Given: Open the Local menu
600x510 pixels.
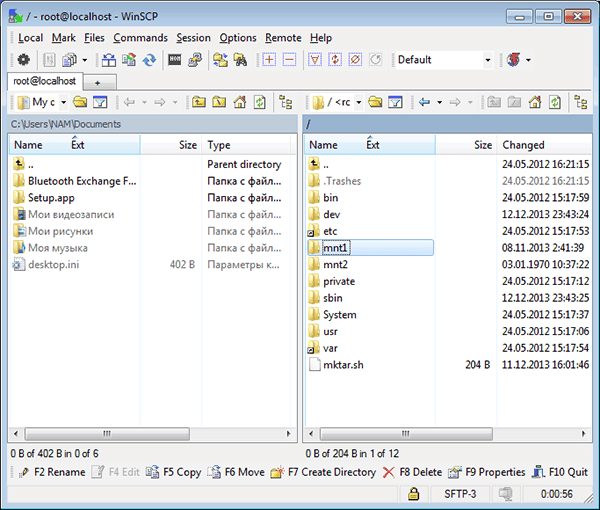Looking at the screenshot, I should click(x=31, y=38).
